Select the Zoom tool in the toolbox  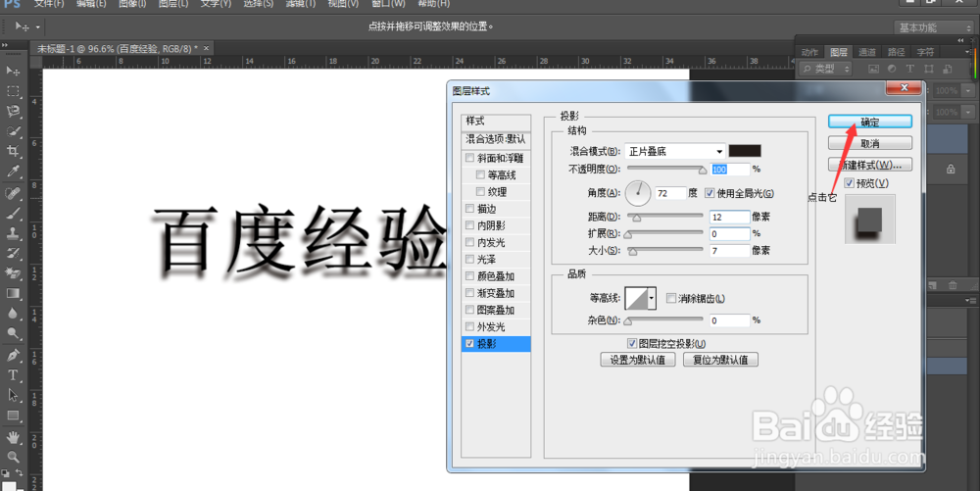coord(13,457)
